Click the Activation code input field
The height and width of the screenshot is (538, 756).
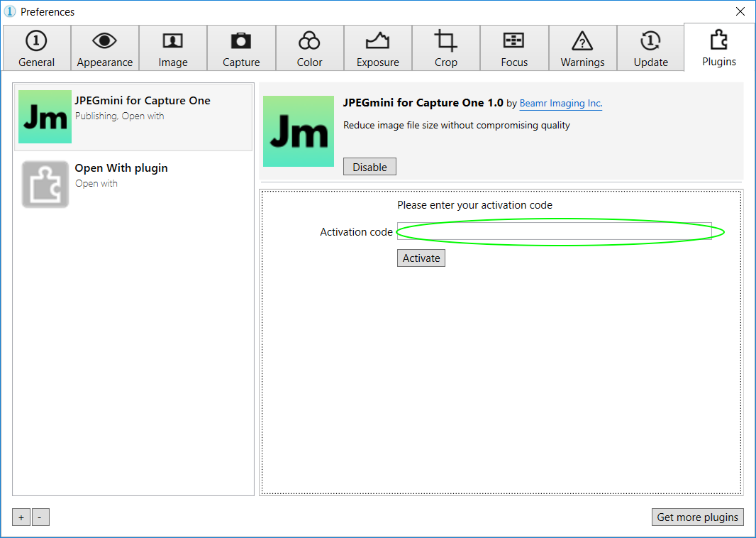click(554, 232)
